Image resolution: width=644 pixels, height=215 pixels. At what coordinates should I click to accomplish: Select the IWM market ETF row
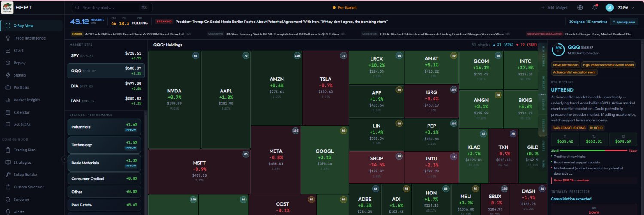(x=106, y=101)
